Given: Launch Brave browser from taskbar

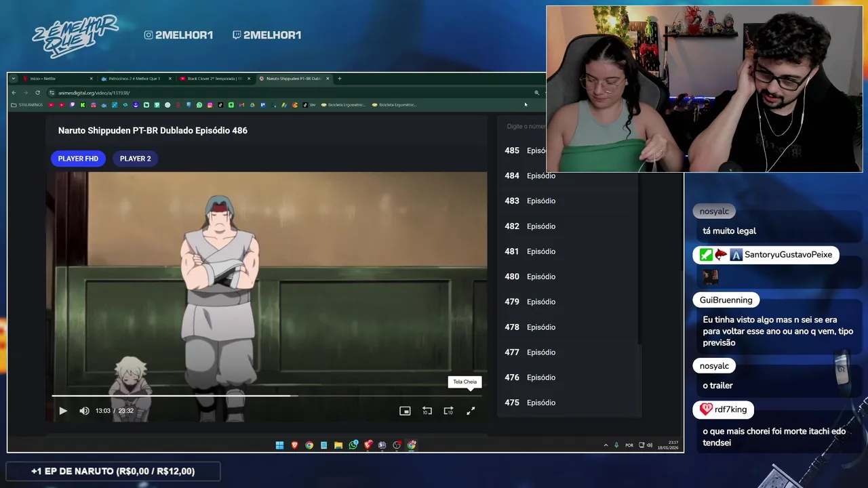Looking at the screenshot, I should coord(294,445).
